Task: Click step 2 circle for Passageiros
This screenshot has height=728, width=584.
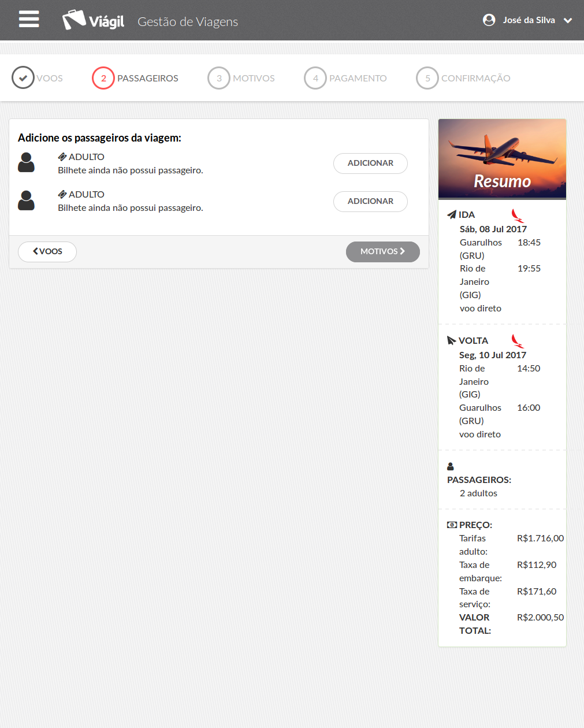Action: pyautogui.click(x=103, y=78)
